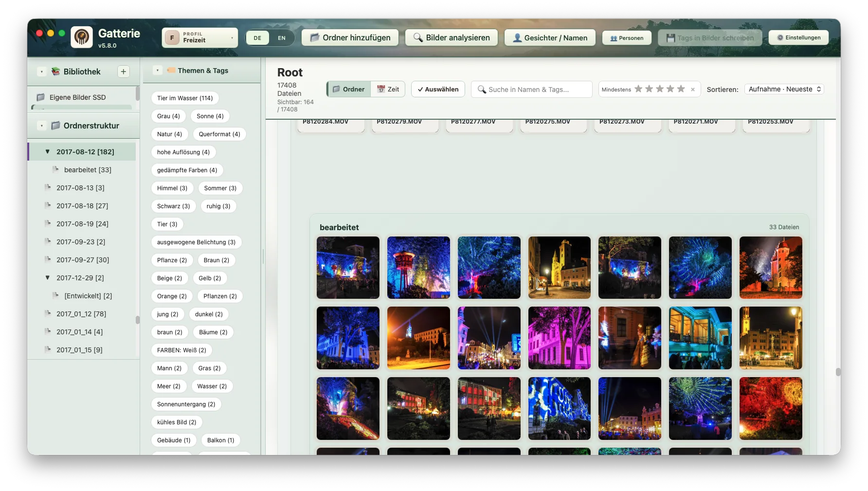The image size is (868, 491).
Task: Switch to the Ordner view tab
Action: (x=349, y=89)
